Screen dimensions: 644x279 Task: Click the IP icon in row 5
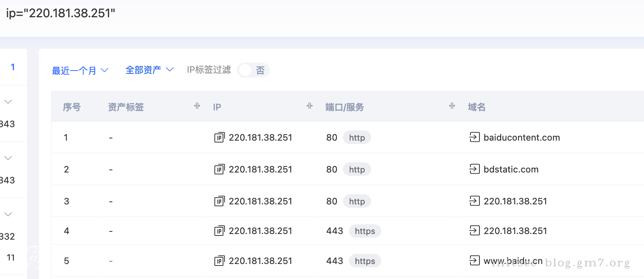tap(219, 261)
